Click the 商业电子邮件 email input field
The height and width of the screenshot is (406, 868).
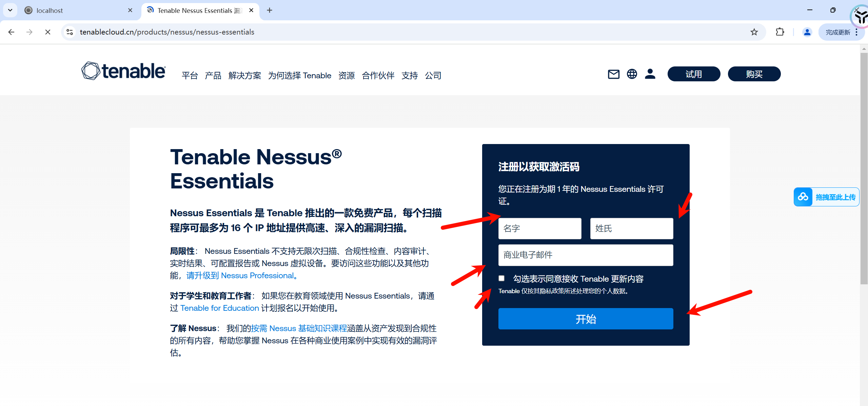tap(586, 255)
